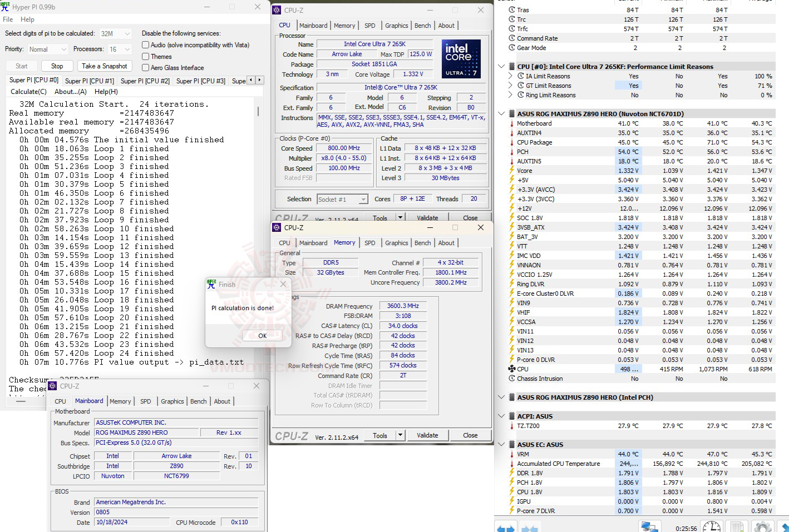Click the thermometer icon beside CPU Package
Viewport: 789px width, 532px height.
coord(512,142)
